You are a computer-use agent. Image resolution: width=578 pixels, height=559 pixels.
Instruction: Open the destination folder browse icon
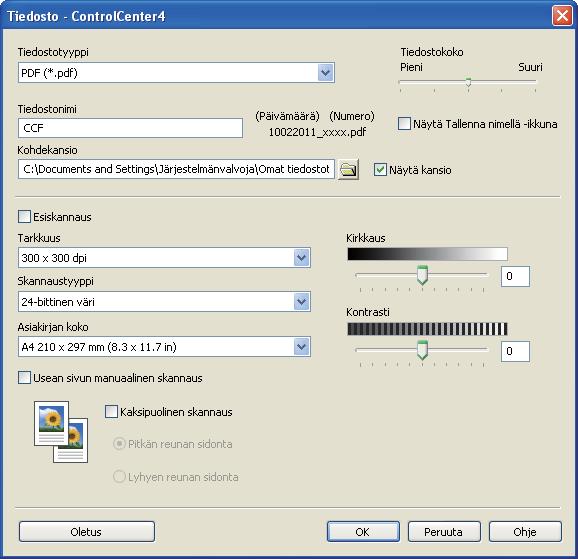click(348, 170)
